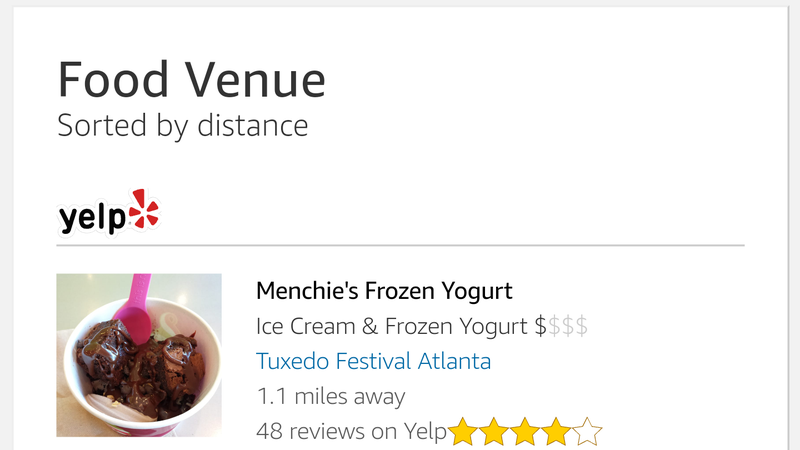The width and height of the screenshot is (800, 450).
Task: Open the Tuxedo Festival Atlanta link
Action: pyautogui.click(x=373, y=361)
